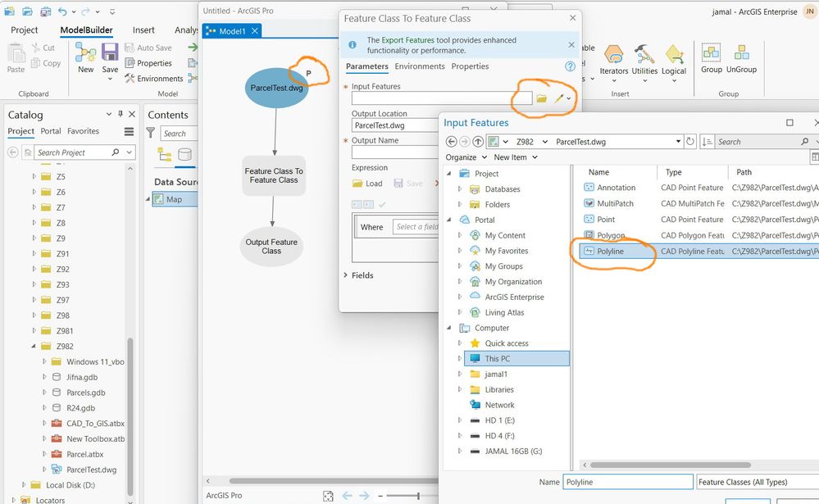Screen dimensions: 819x504
Task: Click the Input Features text field
Action: point(442,98)
